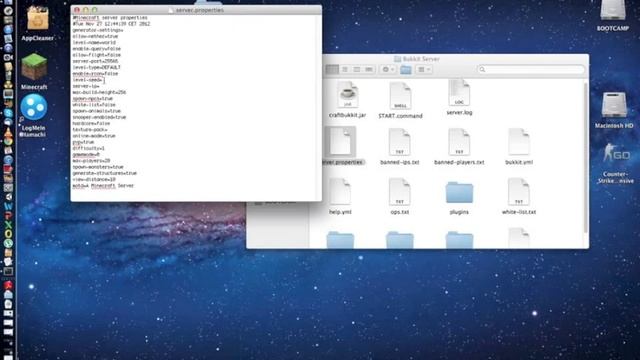Select the white-list.txt file

click(519, 196)
